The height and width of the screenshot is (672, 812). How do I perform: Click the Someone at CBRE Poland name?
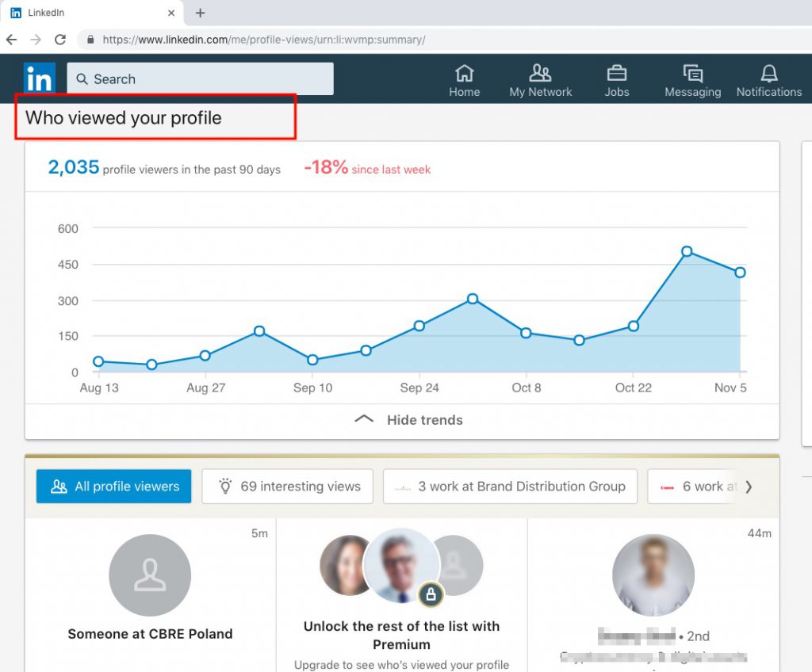(150, 634)
